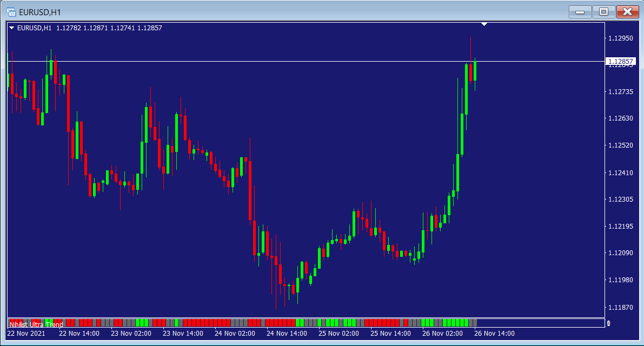Maximize the EURUSD,H1 chart window
Image resolution: width=644 pixels, height=346 pixels.
[x=603, y=12]
